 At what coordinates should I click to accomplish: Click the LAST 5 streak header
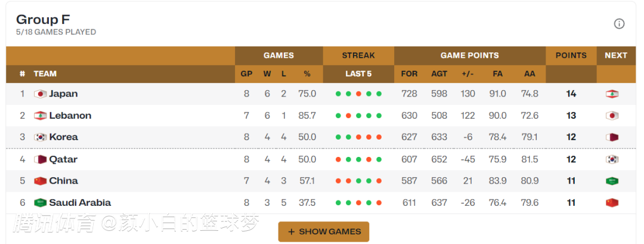(358, 74)
